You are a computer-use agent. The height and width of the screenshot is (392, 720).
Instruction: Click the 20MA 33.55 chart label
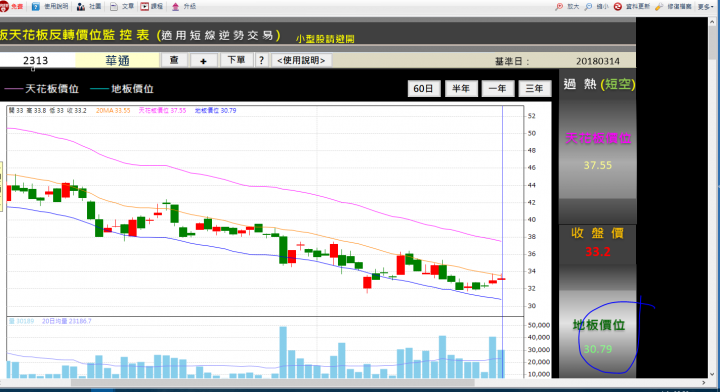(113, 111)
